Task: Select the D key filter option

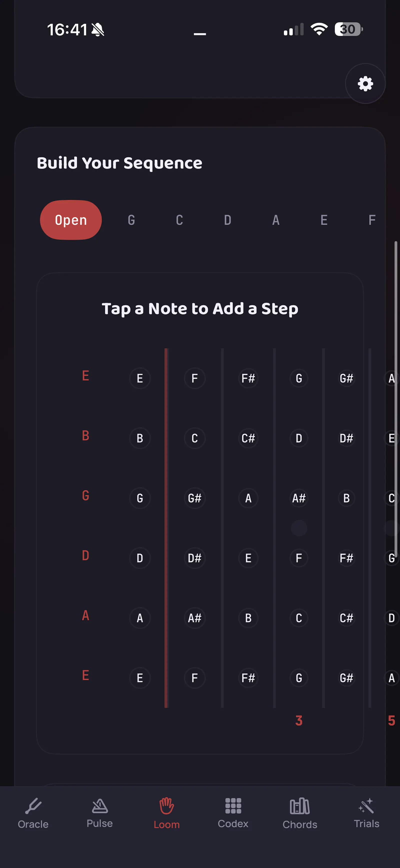Action: pos(228,220)
